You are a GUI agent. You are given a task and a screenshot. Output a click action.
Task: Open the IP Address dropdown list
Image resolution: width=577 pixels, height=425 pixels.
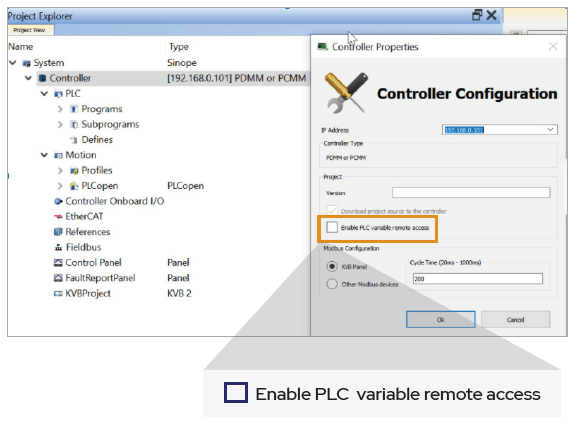point(550,130)
